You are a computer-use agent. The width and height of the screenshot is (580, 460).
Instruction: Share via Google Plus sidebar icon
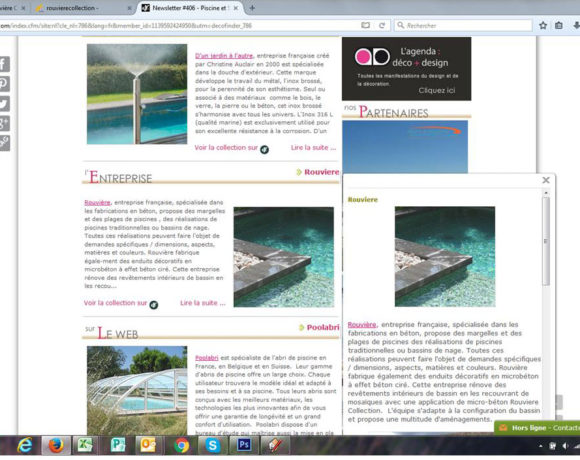click(x=4, y=123)
